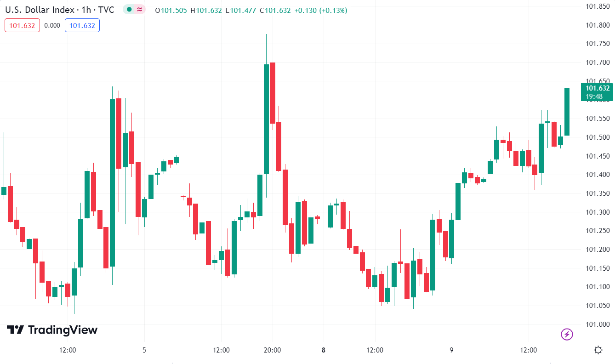Click the purple lightning bolt icon

point(567,334)
